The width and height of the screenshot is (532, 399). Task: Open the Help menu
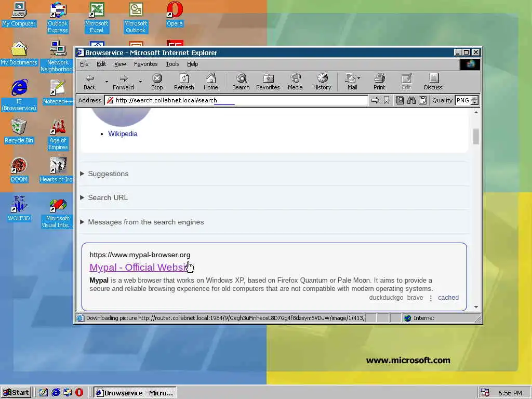point(192,64)
